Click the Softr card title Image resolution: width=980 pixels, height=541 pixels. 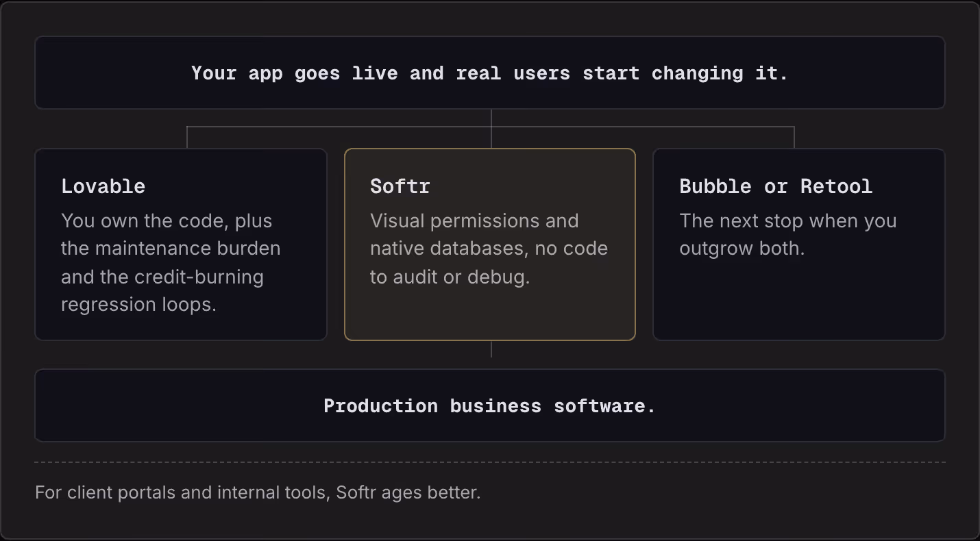click(400, 186)
